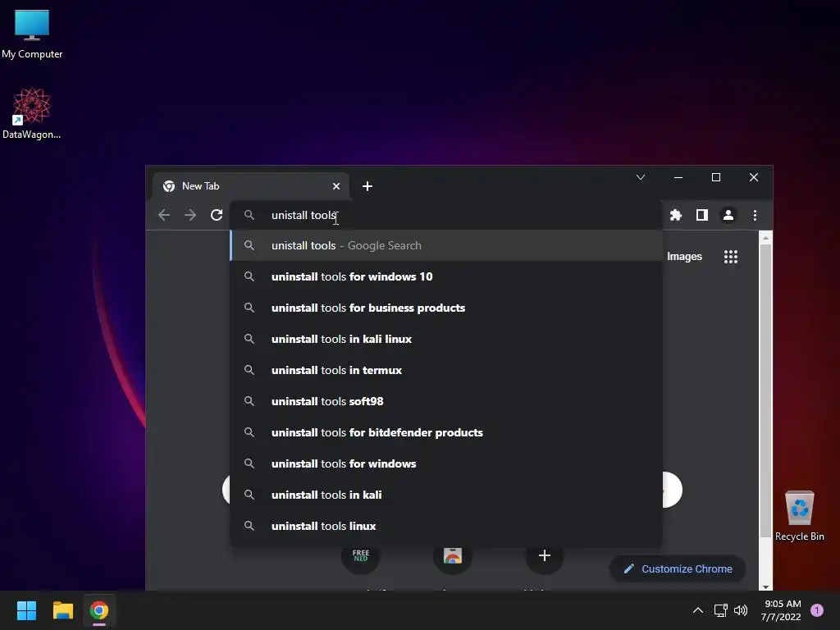The width and height of the screenshot is (840, 630).
Task: Open the notification badge showing 1
Action: tap(817, 610)
